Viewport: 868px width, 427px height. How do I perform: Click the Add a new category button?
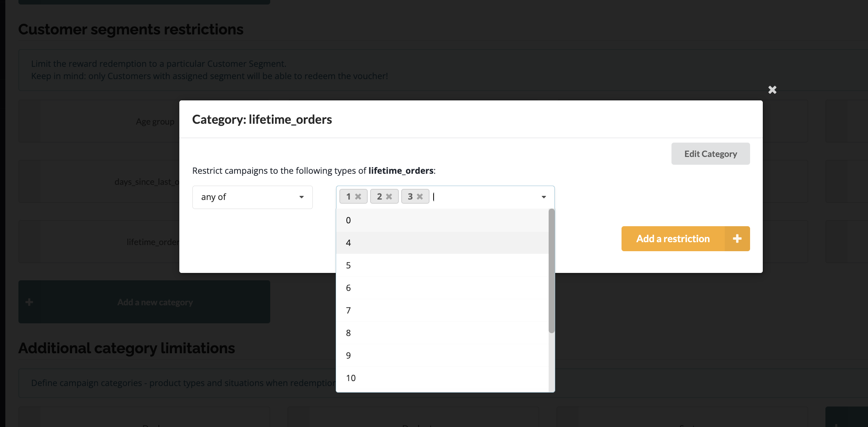144,302
